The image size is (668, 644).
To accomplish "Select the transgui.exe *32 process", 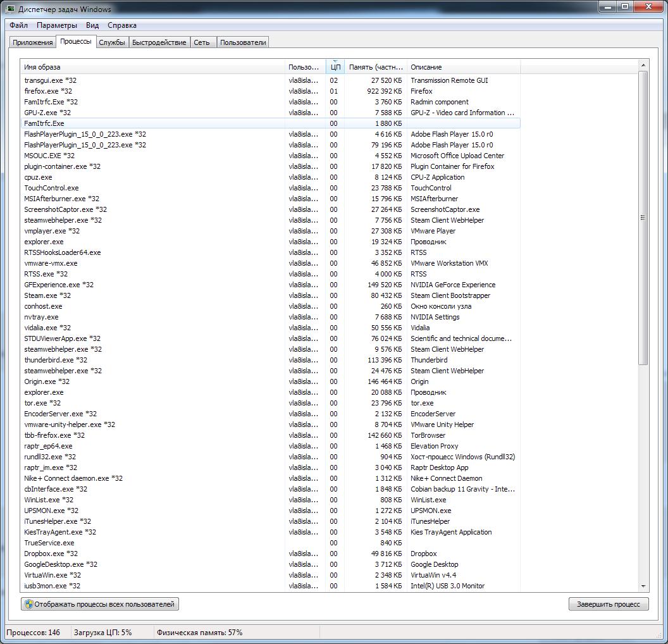I will pos(271,80).
